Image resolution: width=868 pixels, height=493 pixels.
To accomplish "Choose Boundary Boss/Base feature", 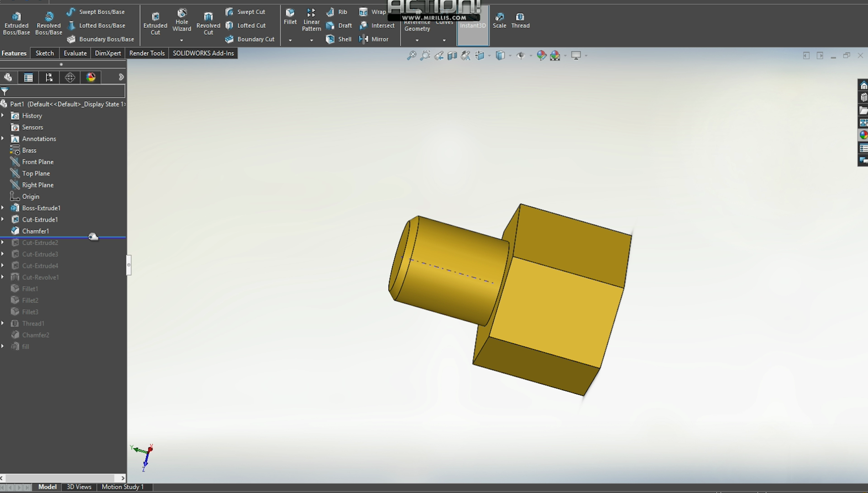I will coord(100,39).
